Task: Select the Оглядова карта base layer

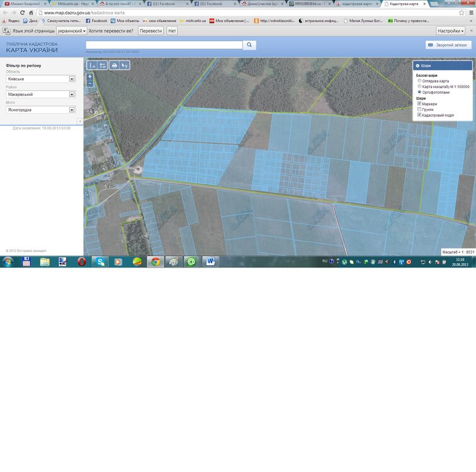Action: (x=420, y=81)
